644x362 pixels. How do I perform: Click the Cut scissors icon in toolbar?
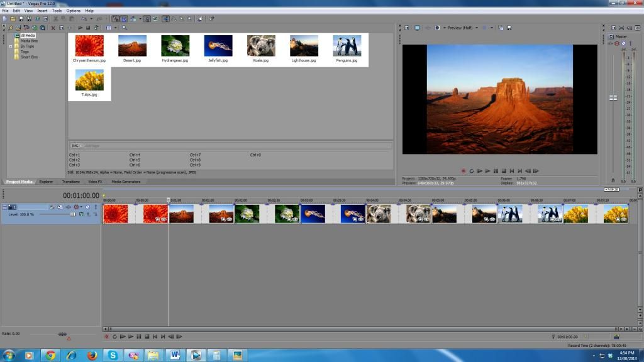55,19
